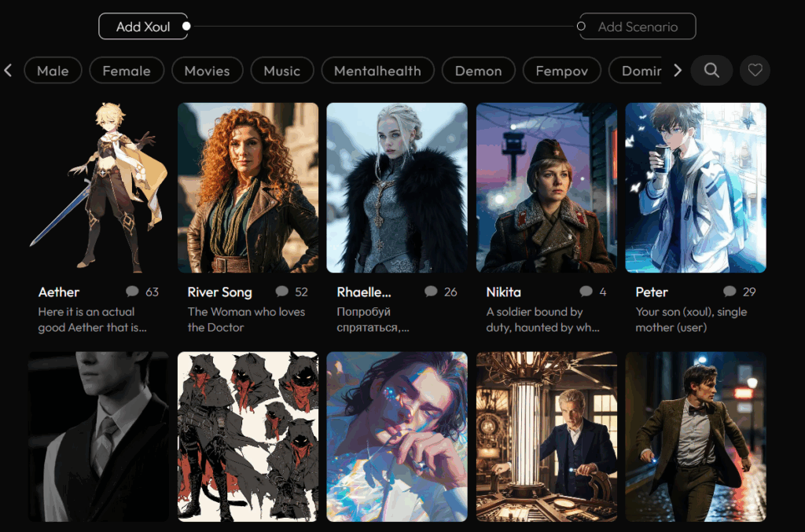This screenshot has width=805, height=532.
Task: Open the Aether character image
Action: 98,187
